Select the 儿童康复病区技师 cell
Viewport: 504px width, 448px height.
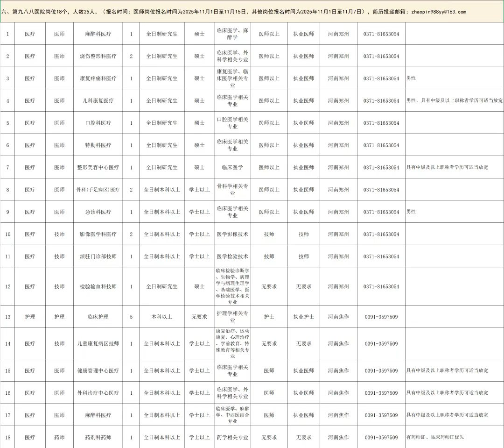click(x=98, y=343)
